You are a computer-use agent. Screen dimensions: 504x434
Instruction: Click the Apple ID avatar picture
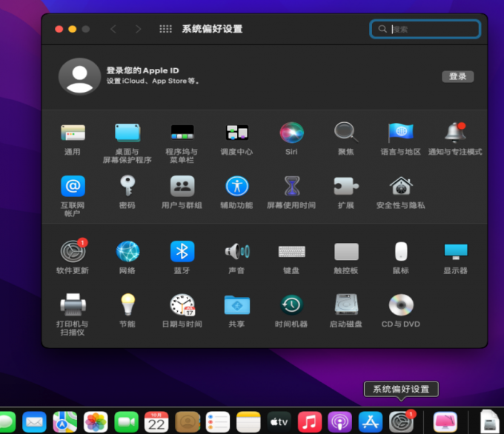point(79,76)
